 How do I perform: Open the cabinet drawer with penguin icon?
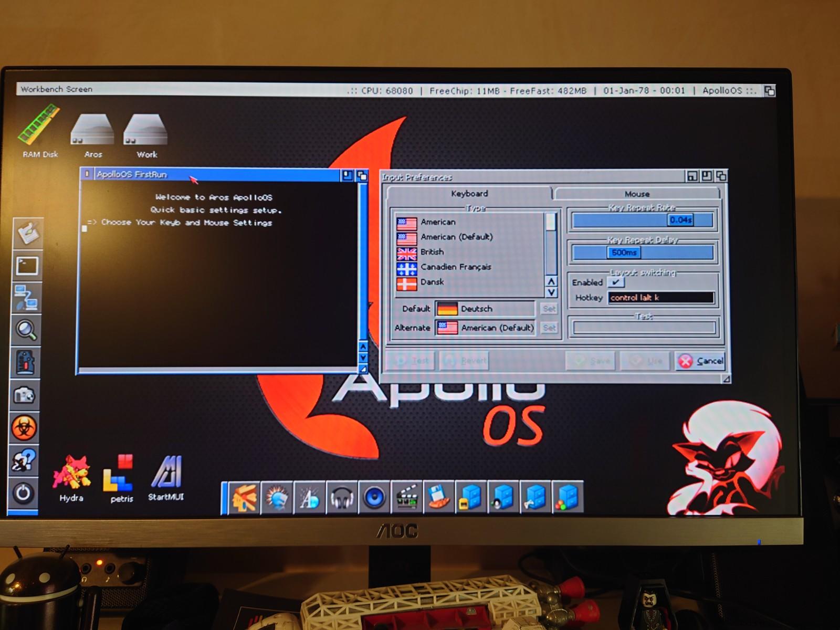(x=503, y=496)
